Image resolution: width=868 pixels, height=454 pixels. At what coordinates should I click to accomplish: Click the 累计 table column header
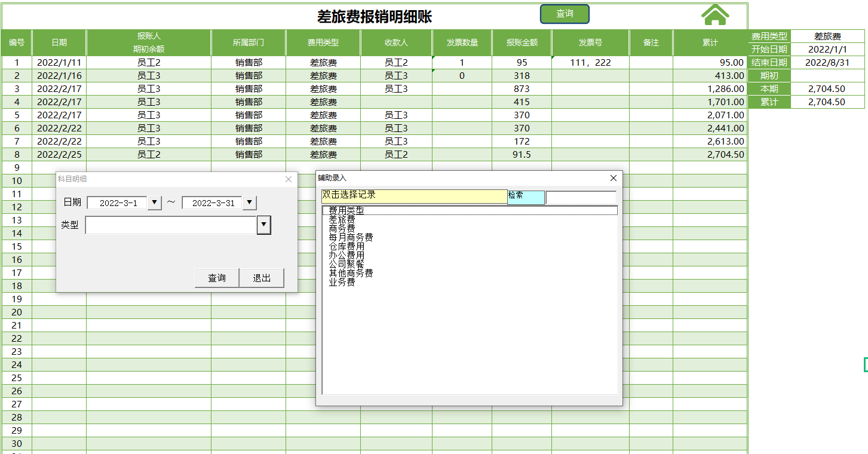[x=710, y=42]
